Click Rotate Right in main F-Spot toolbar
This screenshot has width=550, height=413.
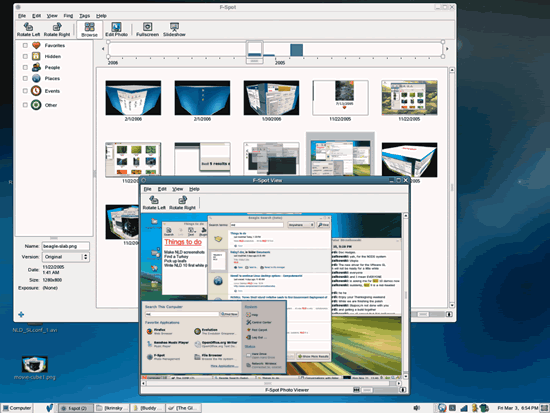(x=57, y=29)
